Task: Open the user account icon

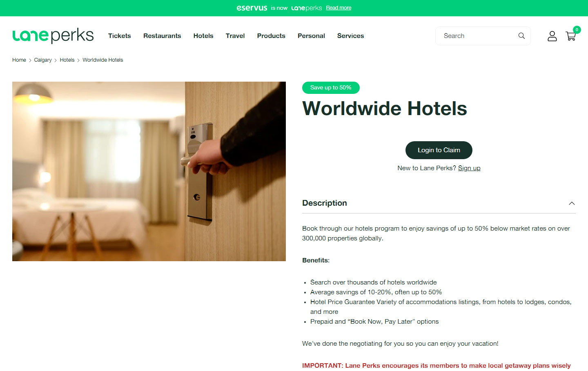Action: (x=552, y=36)
